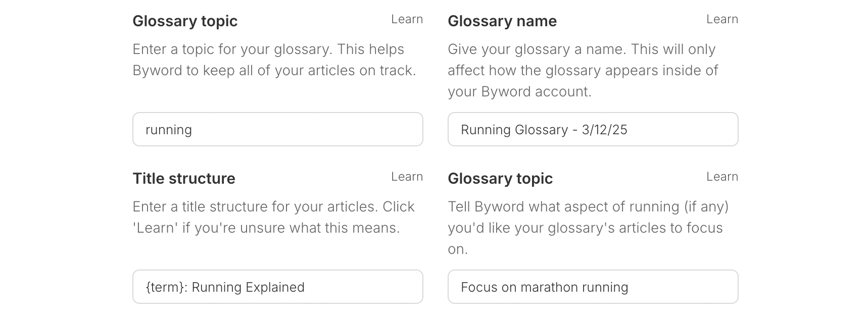Focus the 'Focus on marathon running' field
Image resolution: width=868 pixels, height=323 pixels.
pos(593,287)
